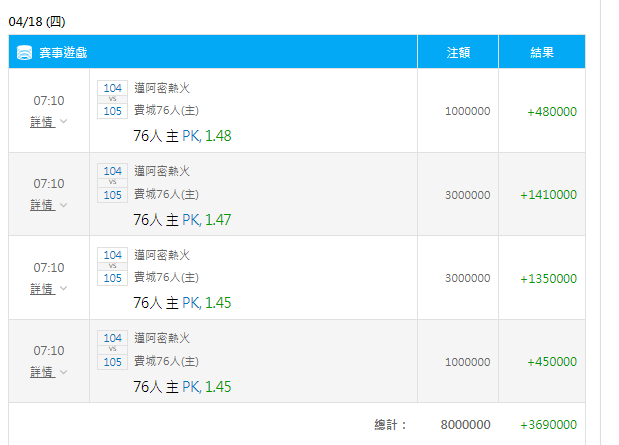Click team number 105 in the +450000 row
This screenshot has height=445, width=619.
(x=113, y=362)
